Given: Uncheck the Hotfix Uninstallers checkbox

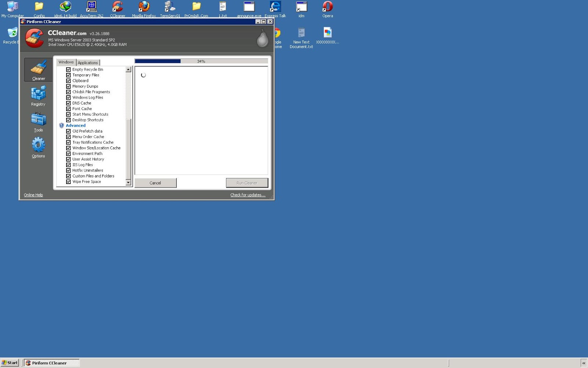Looking at the screenshot, I should pos(68,170).
